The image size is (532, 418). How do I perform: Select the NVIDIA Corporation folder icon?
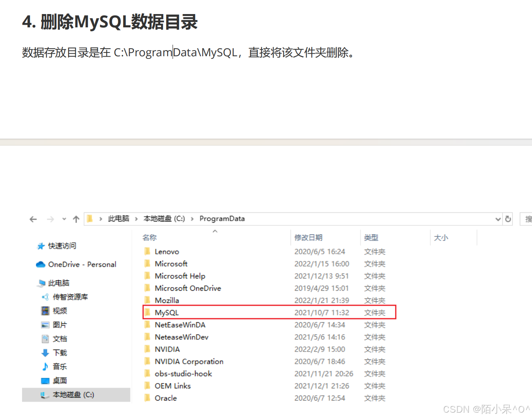(147, 361)
